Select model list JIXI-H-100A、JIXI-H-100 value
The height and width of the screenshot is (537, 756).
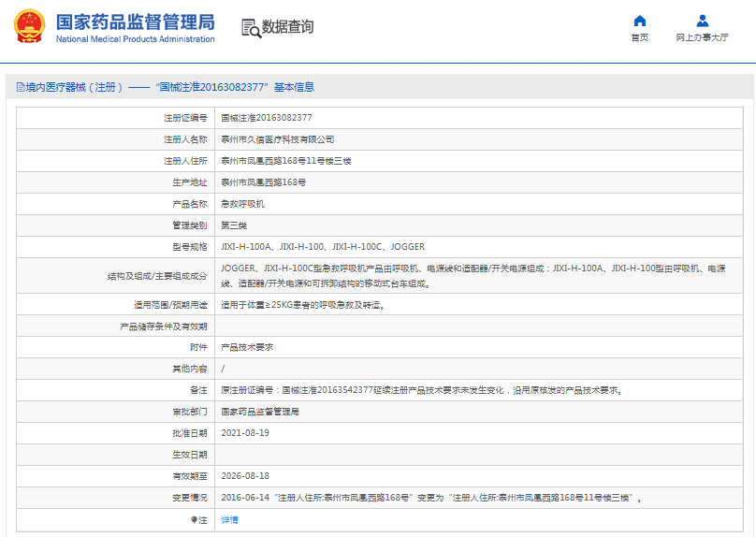323,247
